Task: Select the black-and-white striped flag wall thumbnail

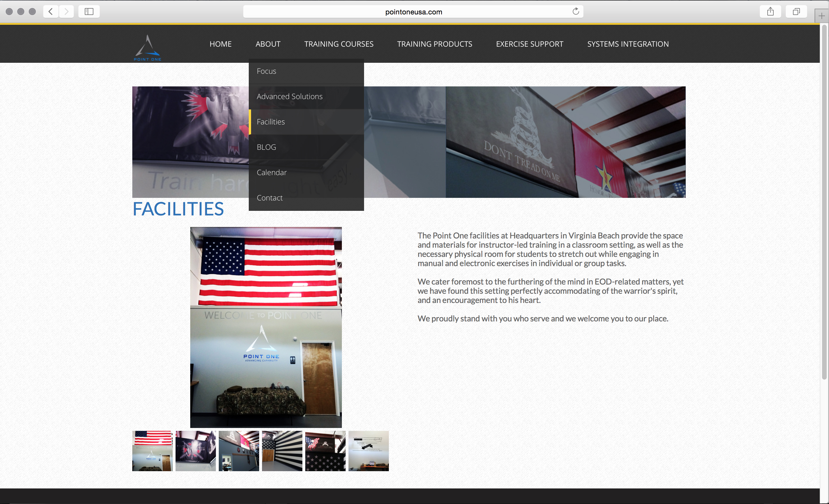Action: (282, 451)
